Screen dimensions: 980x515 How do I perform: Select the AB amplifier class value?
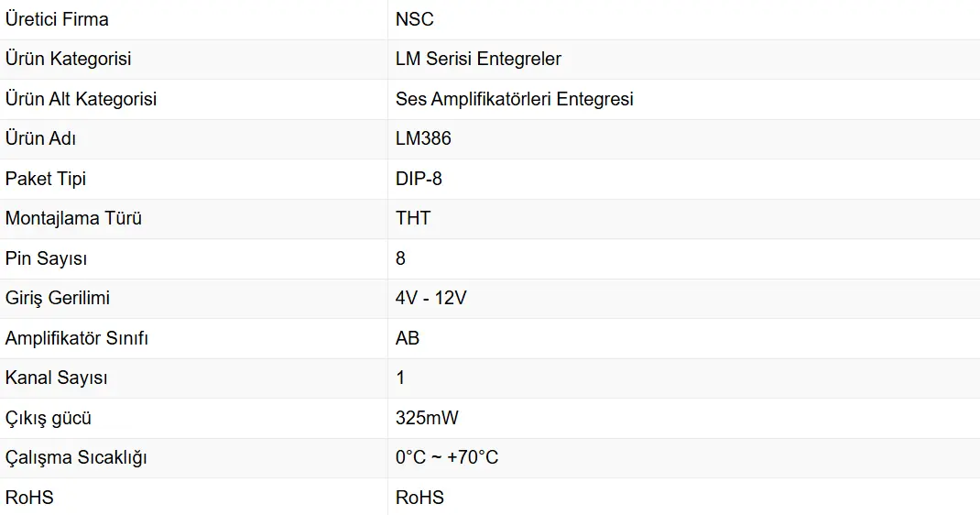(408, 338)
